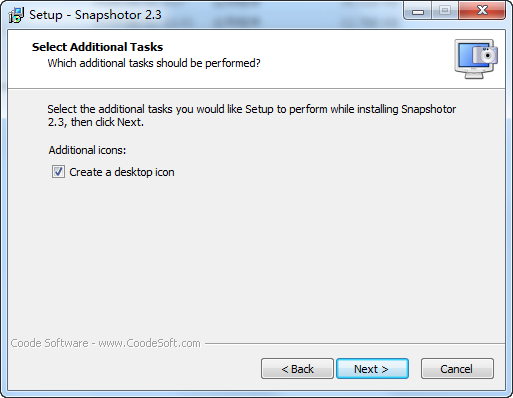Click the footer separator line beside CoodeSoft text

tap(355, 343)
